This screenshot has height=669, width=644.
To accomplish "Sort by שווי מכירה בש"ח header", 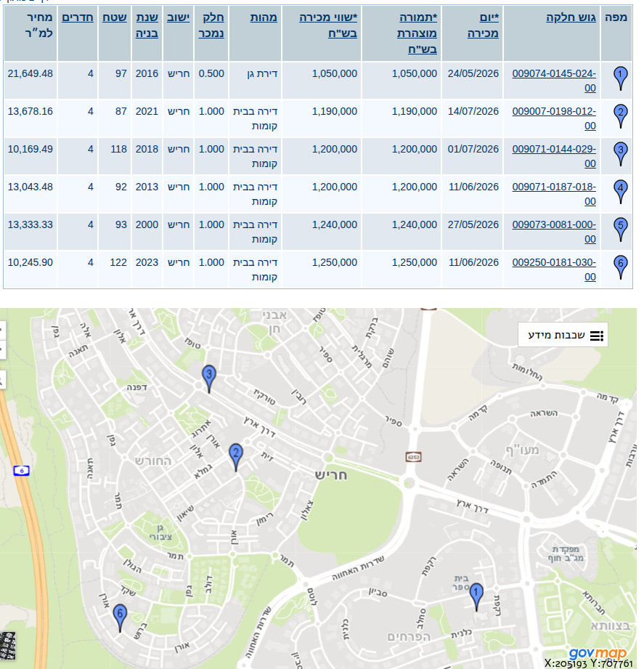I will (328, 25).
